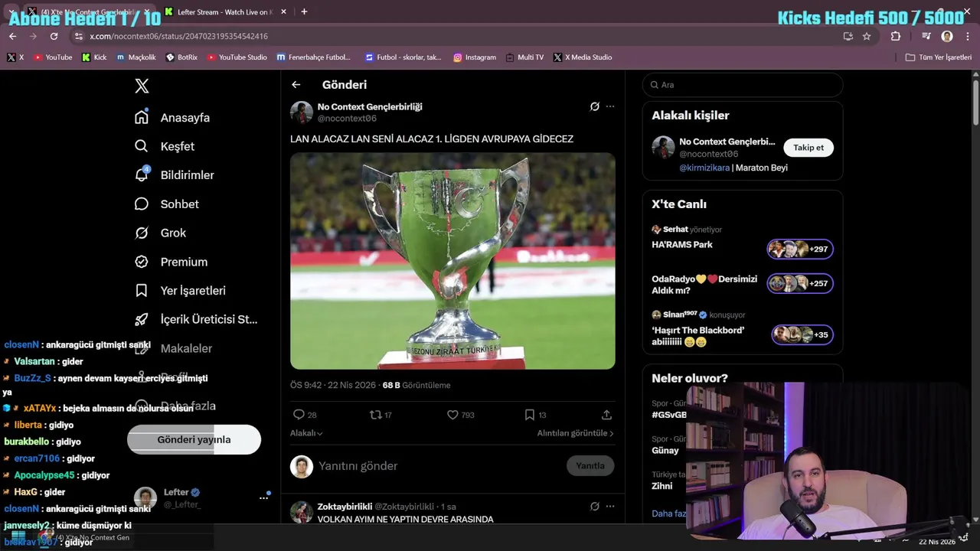
Task: Open the @kirmizikara mention link
Action: click(704, 168)
